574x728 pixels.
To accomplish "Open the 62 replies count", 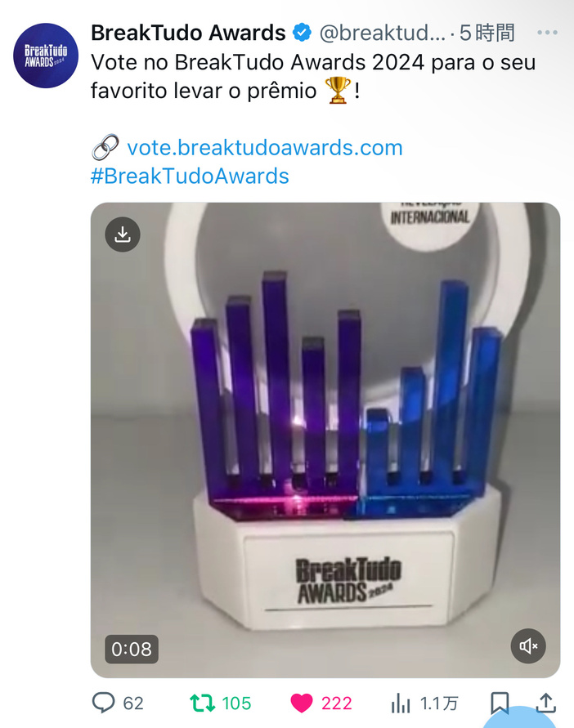I will pyautogui.click(x=133, y=703).
